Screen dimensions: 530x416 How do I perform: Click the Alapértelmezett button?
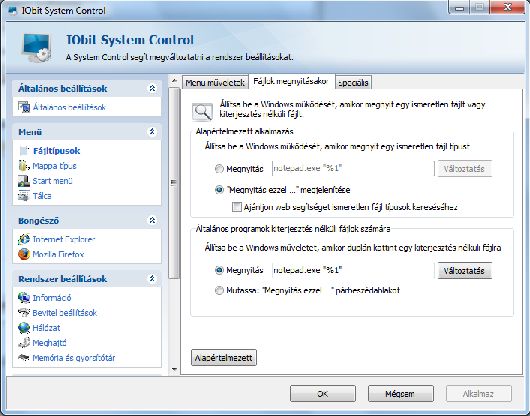point(223,358)
